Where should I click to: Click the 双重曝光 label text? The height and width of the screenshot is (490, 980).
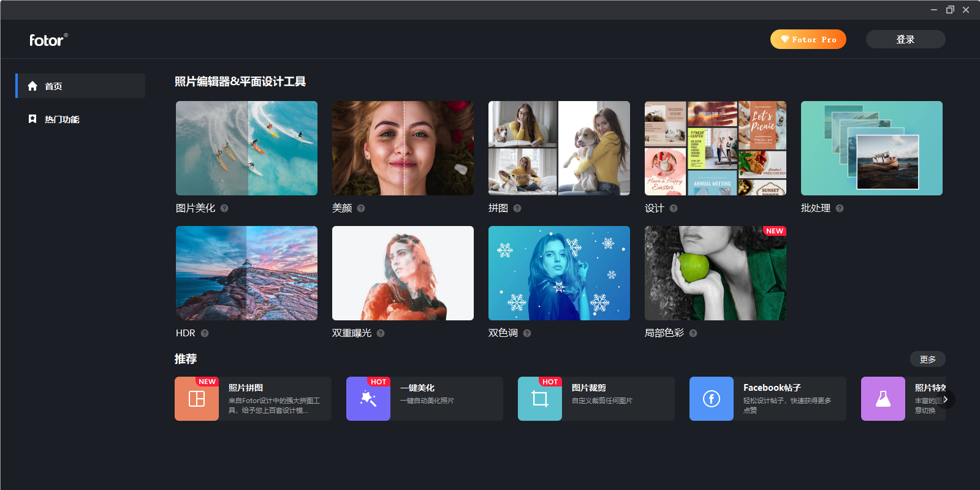[x=352, y=333]
